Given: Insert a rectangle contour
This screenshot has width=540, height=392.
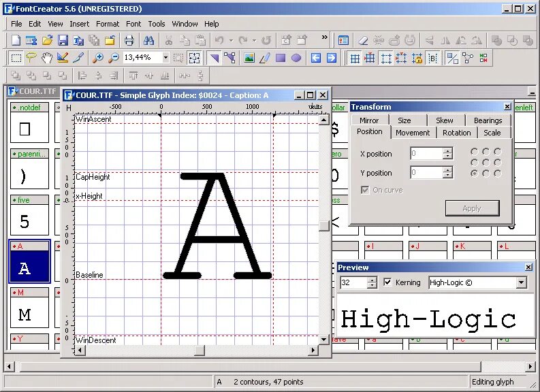Looking at the screenshot, I should [281, 58].
